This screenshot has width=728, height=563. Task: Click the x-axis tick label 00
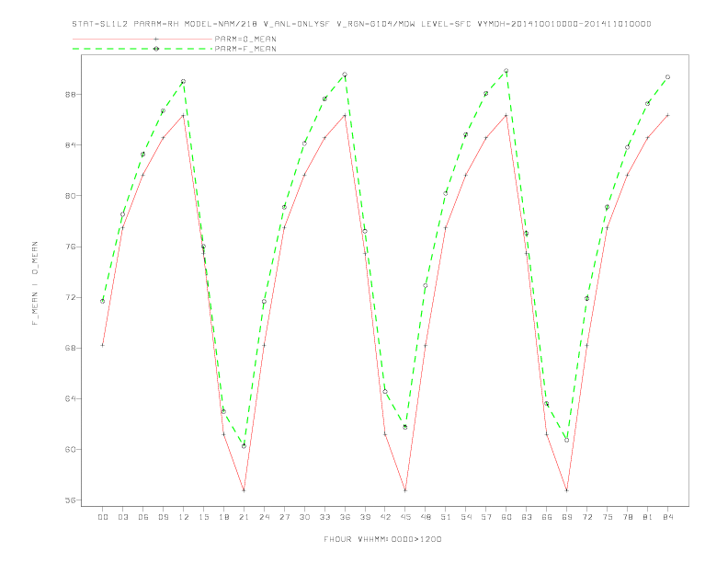point(103,517)
